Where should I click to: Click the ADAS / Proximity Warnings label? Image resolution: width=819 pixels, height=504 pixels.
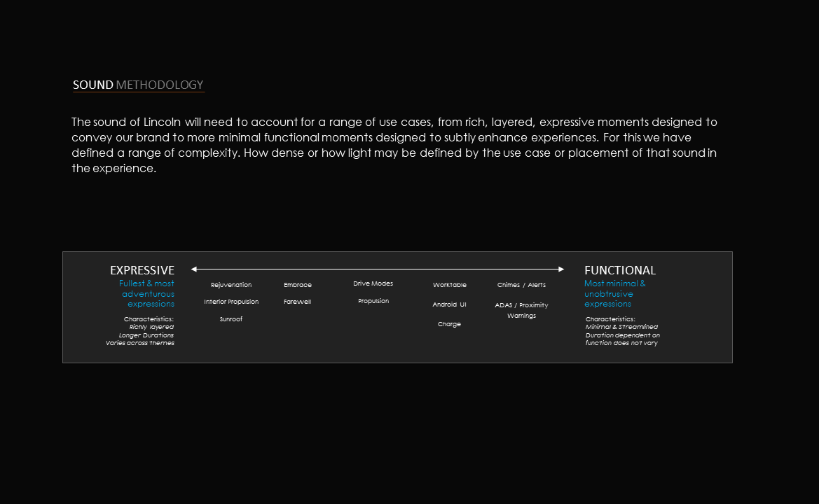(x=521, y=310)
